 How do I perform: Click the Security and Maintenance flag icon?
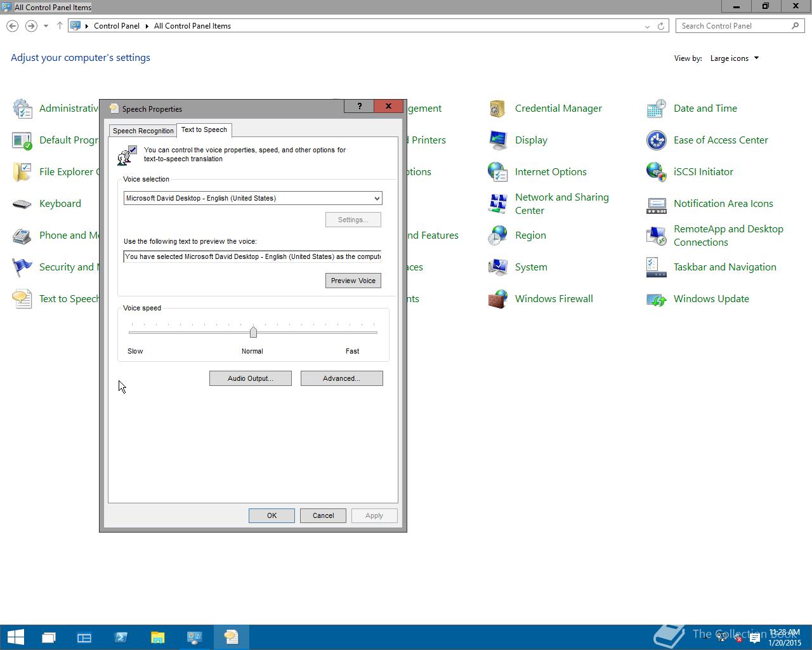(22, 267)
